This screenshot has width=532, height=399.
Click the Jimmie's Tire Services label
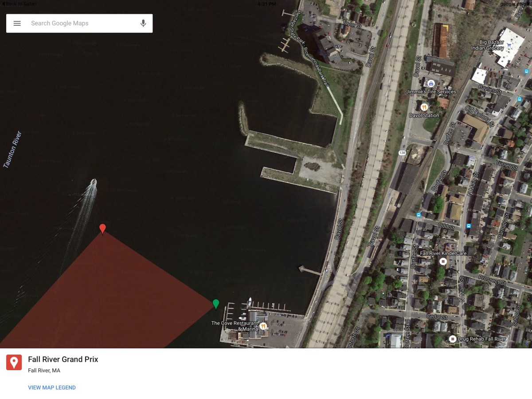click(x=430, y=92)
